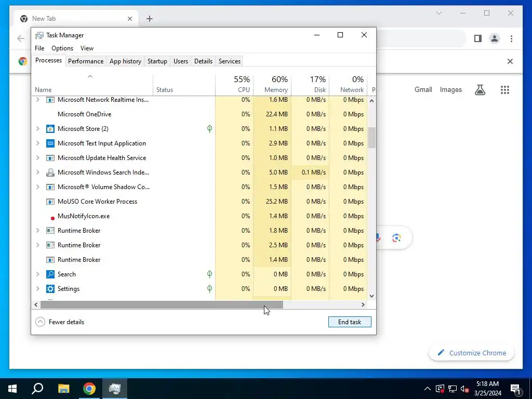Viewport: 532px width, 399px height.
Task: Open Windows Start menu
Action: (x=12, y=389)
